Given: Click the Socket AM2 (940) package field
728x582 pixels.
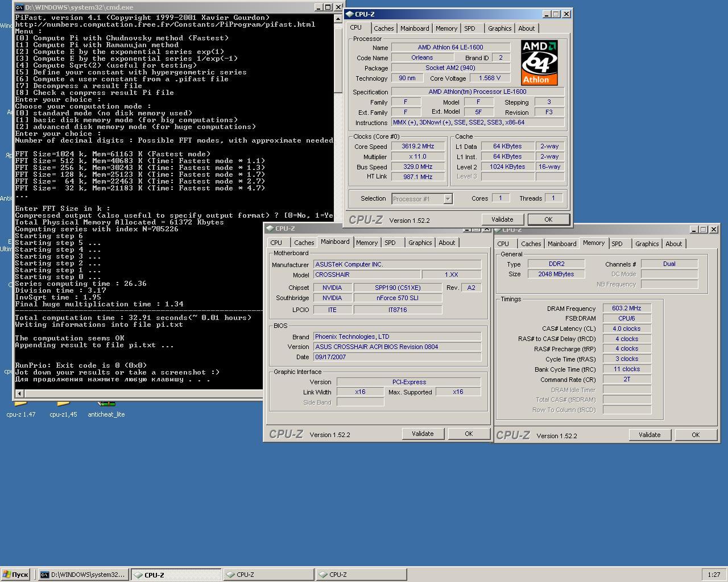Looking at the screenshot, I should pos(450,68).
